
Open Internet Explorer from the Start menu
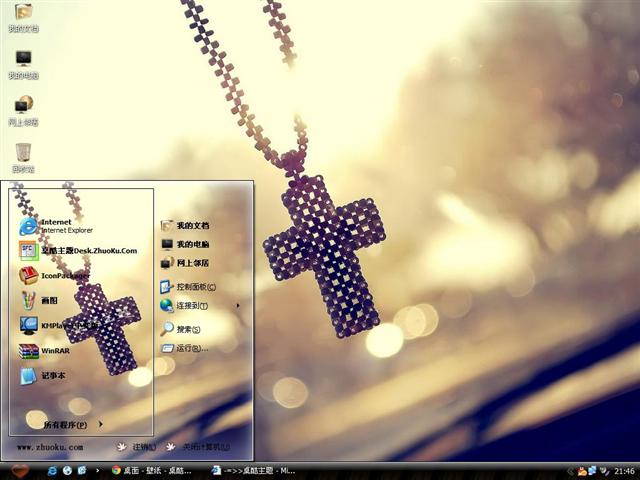(60, 225)
